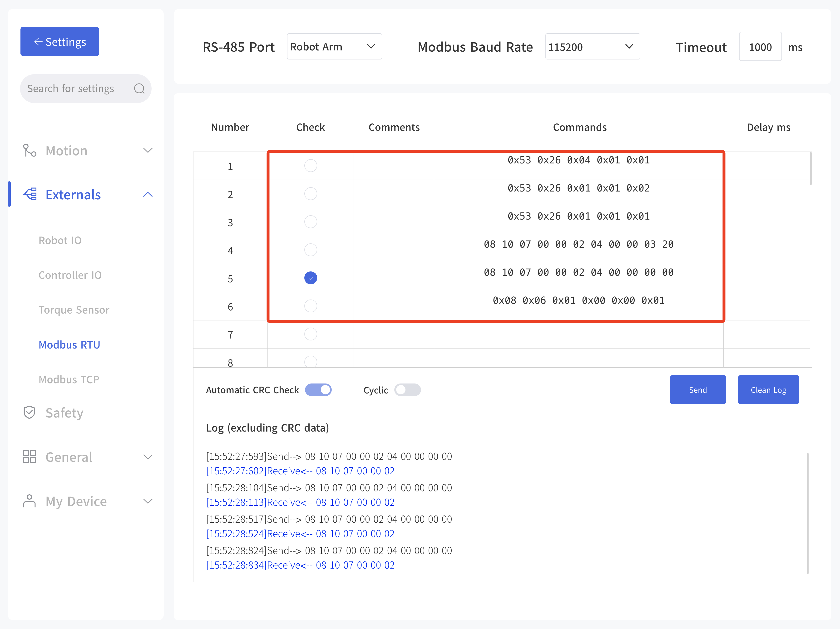Image resolution: width=840 pixels, height=629 pixels.
Task: Click the Search for settings field
Action: tap(85, 88)
